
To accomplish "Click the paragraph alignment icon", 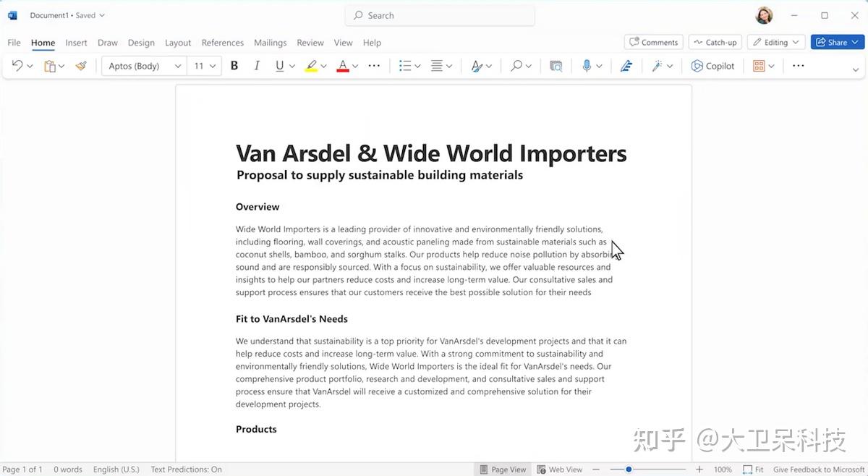I will point(437,66).
